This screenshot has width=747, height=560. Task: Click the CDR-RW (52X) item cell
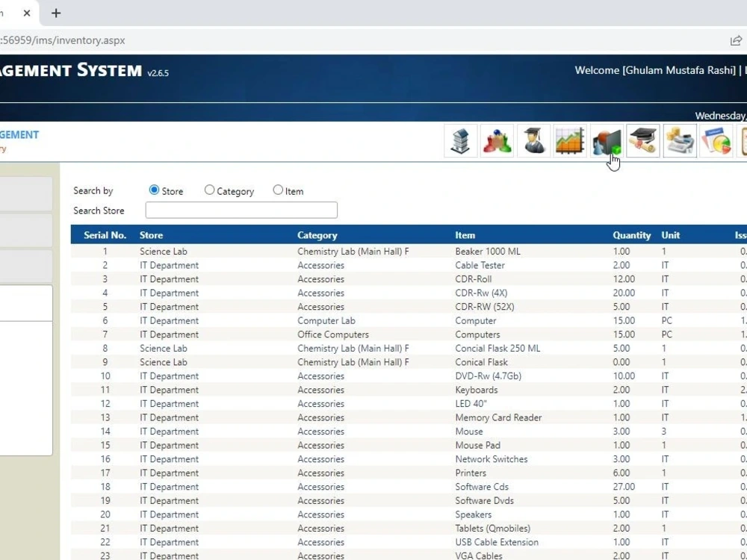[485, 307]
